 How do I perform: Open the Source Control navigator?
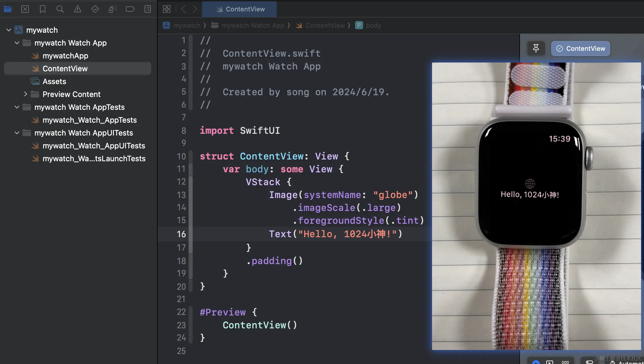pyautogui.click(x=25, y=9)
